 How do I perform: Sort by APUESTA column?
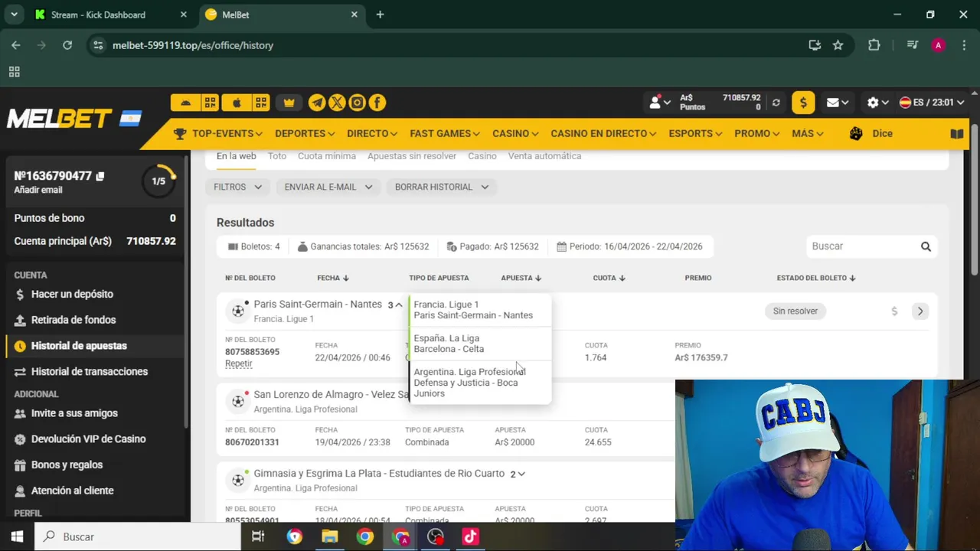tap(521, 278)
